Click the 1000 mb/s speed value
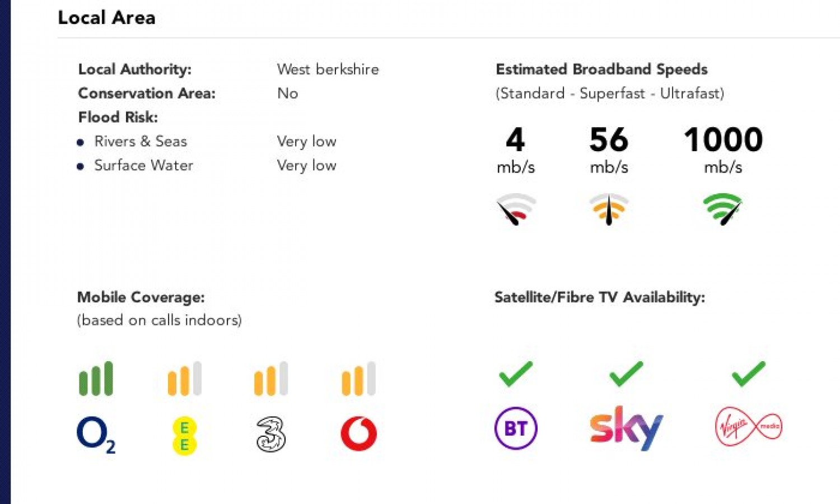This screenshot has height=504, width=840. [x=723, y=140]
